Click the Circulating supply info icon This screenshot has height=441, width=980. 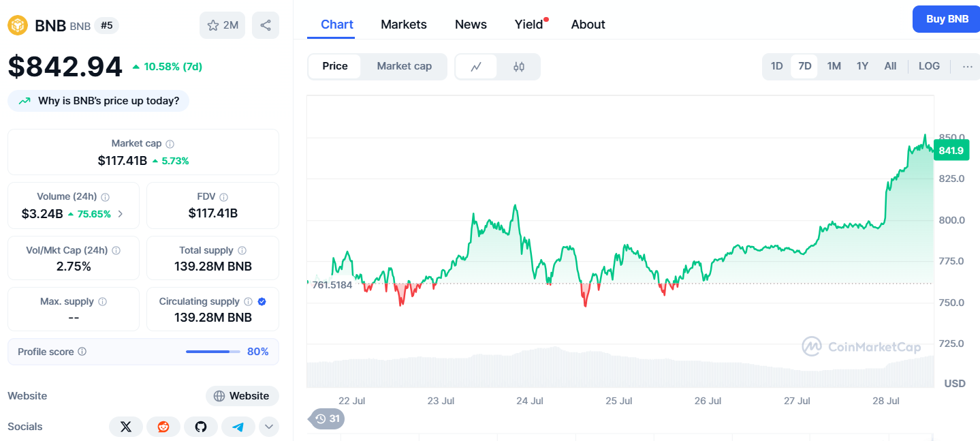248,301
